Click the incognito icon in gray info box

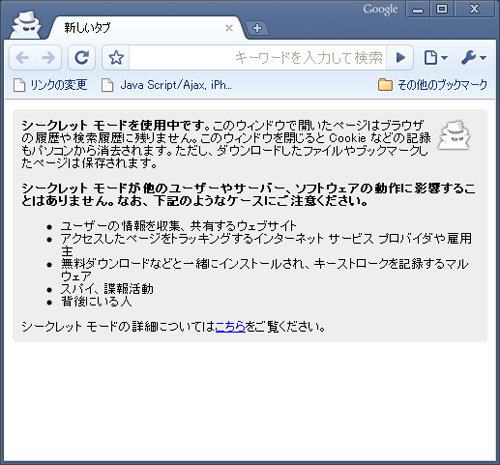[x=454, y=135]
